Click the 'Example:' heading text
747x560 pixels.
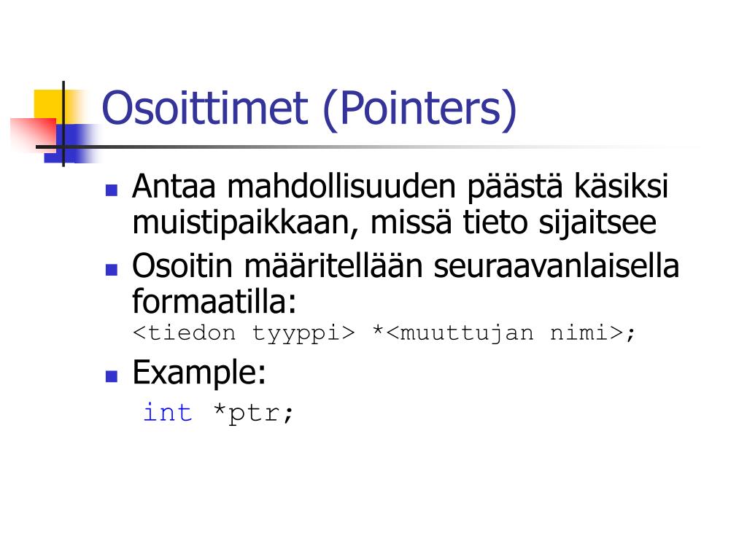tap(199, 373)
